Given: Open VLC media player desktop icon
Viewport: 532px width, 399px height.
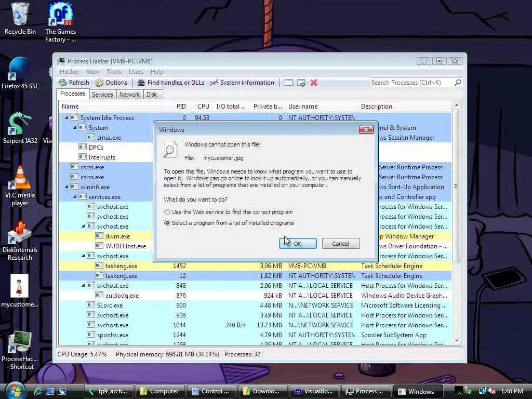Looking at the screenshot, I should [20, 187].
